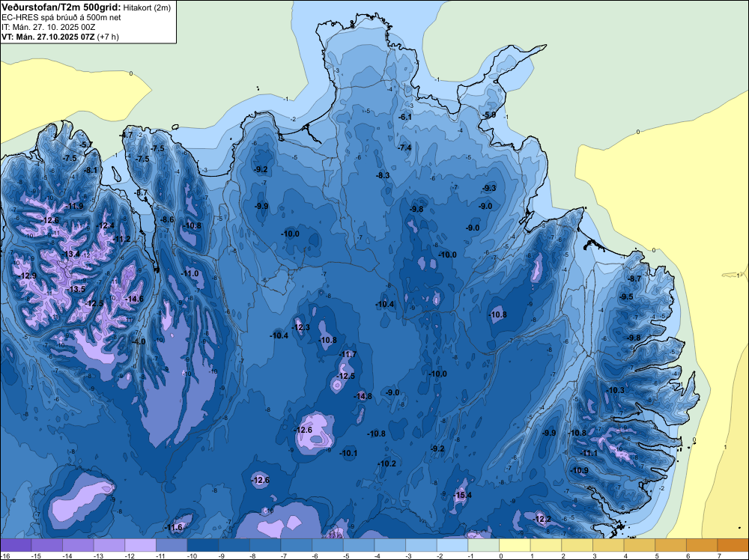
Task: Click the -7.4 temperature value
Action: [404, 147]
